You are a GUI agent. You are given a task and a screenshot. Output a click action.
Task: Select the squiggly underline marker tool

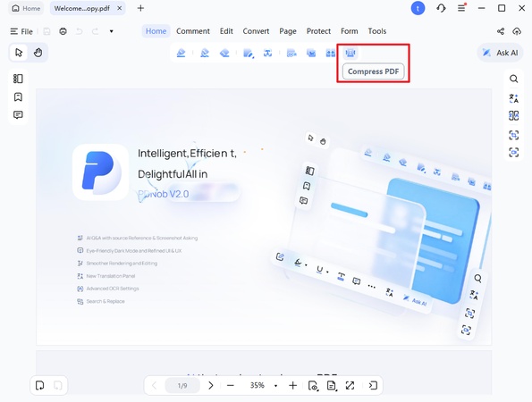[205, 53]
